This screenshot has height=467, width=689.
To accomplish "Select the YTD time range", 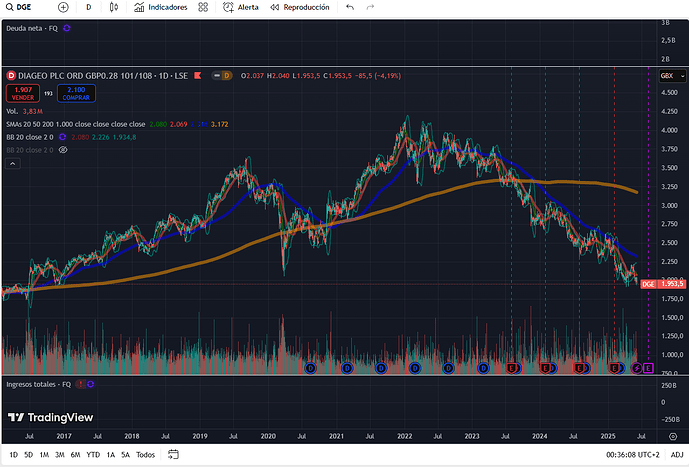I will pyautogui.click(x=92, y=454).
